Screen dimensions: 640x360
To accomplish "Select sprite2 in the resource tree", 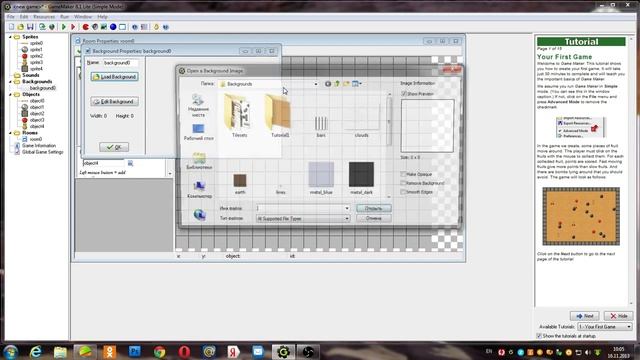I will click(x=36, y=56).
